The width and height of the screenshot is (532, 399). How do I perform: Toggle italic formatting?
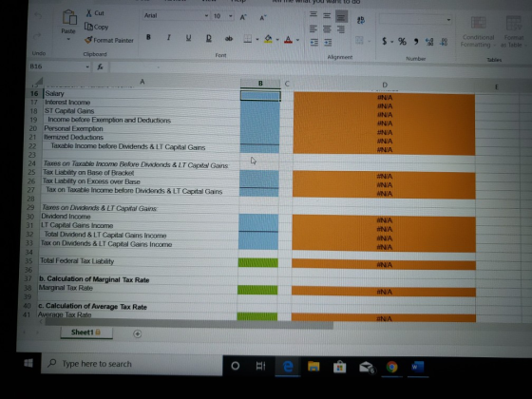[168, 38]
